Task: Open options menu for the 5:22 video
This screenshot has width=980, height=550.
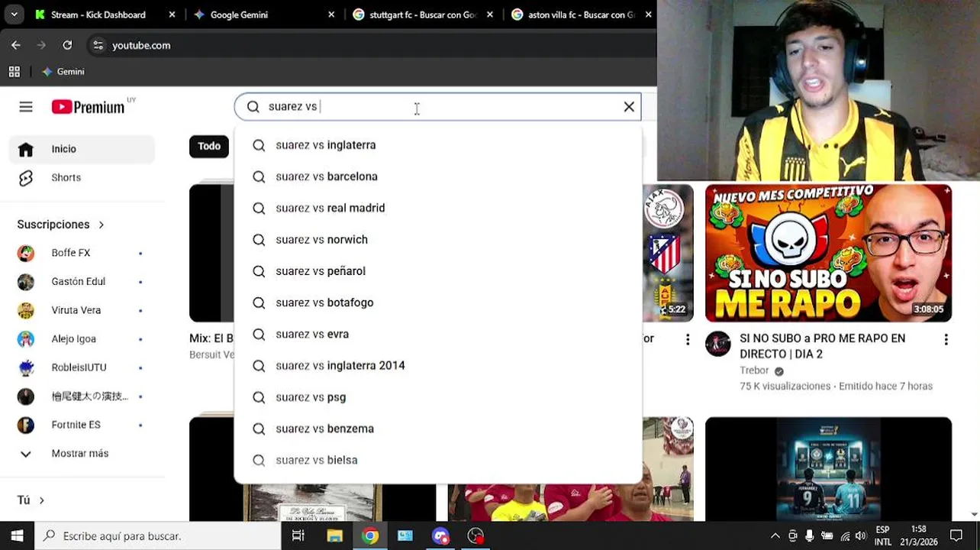Action: (x=687, y=339)
